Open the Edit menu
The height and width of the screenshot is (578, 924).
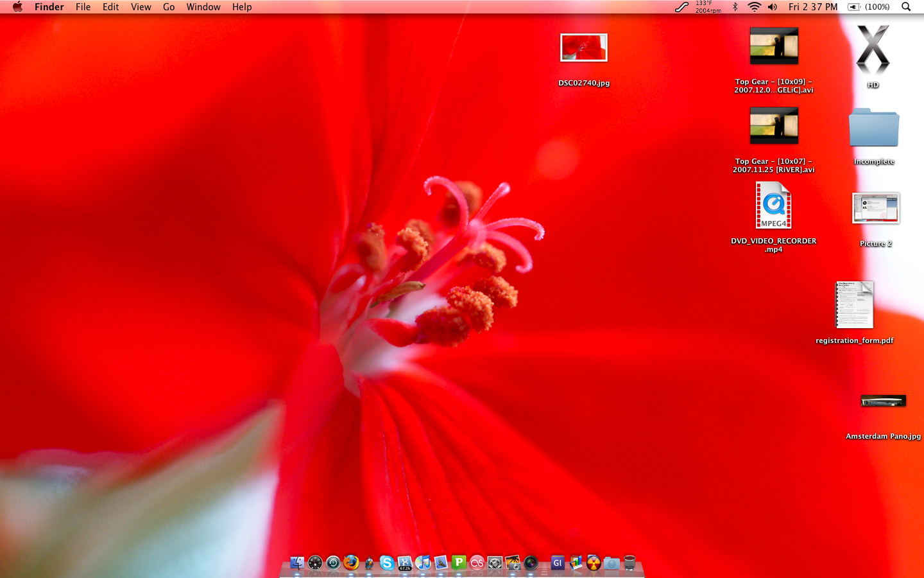pos(111,7)
